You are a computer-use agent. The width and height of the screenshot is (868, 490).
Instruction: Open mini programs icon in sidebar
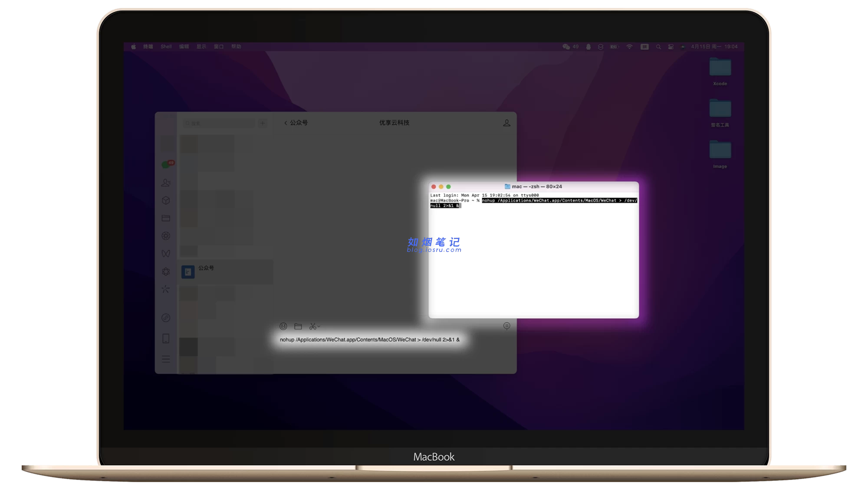166,318
